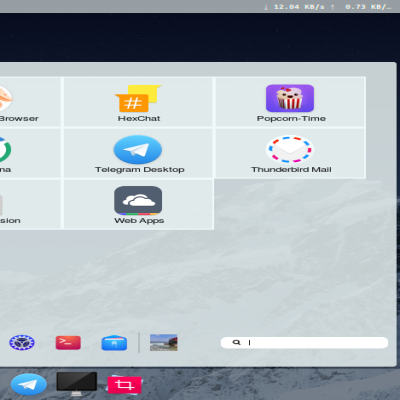Screen dimensions: 400x400
Task: Open Telegram Desktop in the launcher grid
Action: pos(138,153)
